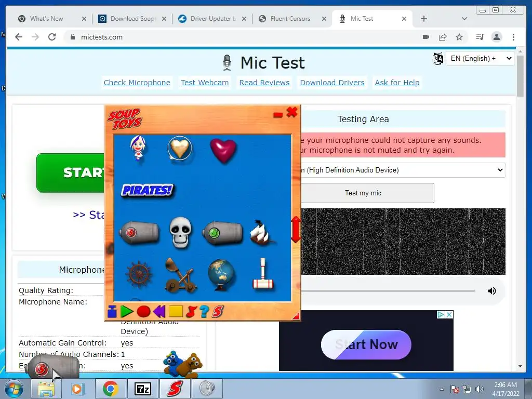Close the Mic Test tab
The image size is (532, 399).
pos(404,19)
